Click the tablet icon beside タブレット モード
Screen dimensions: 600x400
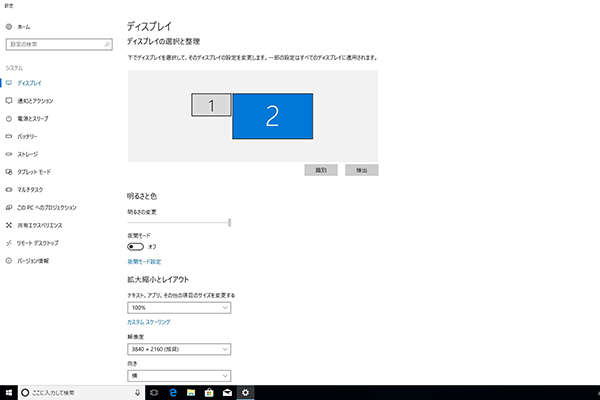click(x=9, y=172)
